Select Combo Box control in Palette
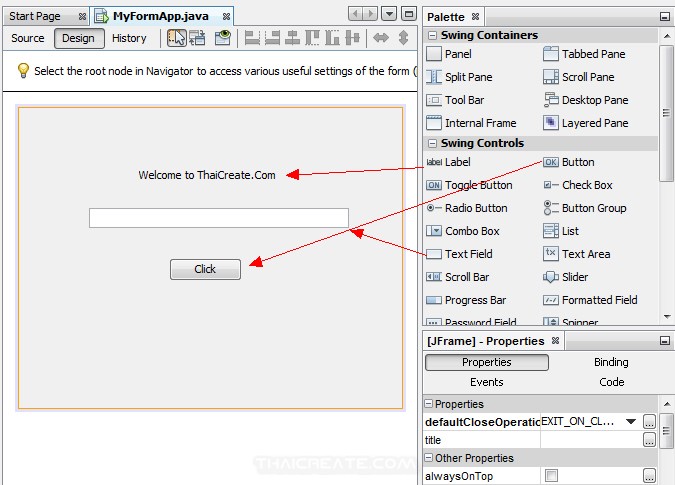 [463, 231]
